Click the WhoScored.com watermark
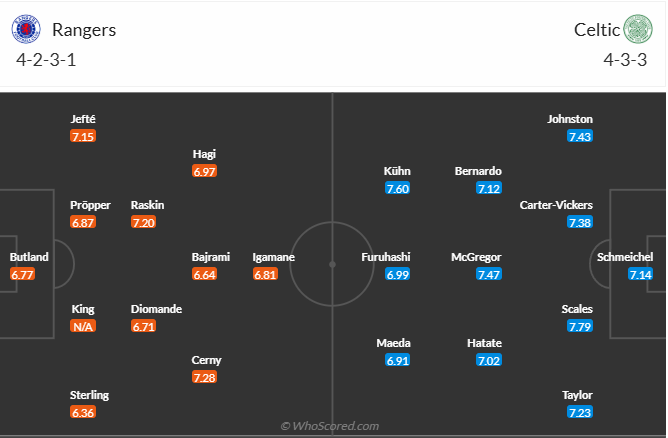 (x=330, y=426)
